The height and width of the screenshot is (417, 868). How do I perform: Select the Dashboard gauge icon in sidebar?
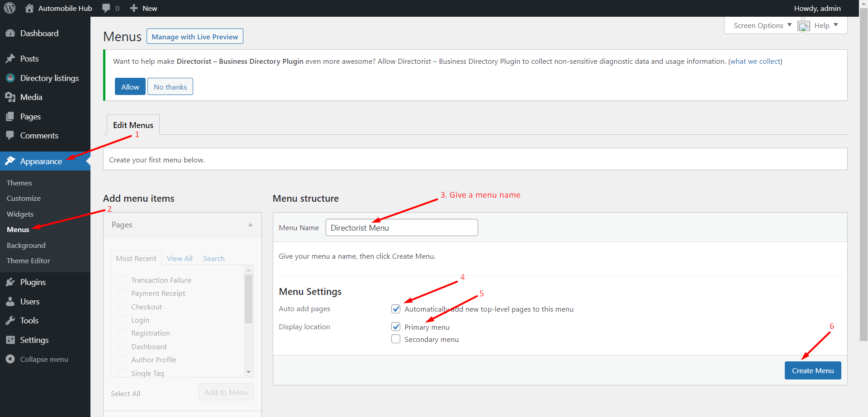pos(10,33)
